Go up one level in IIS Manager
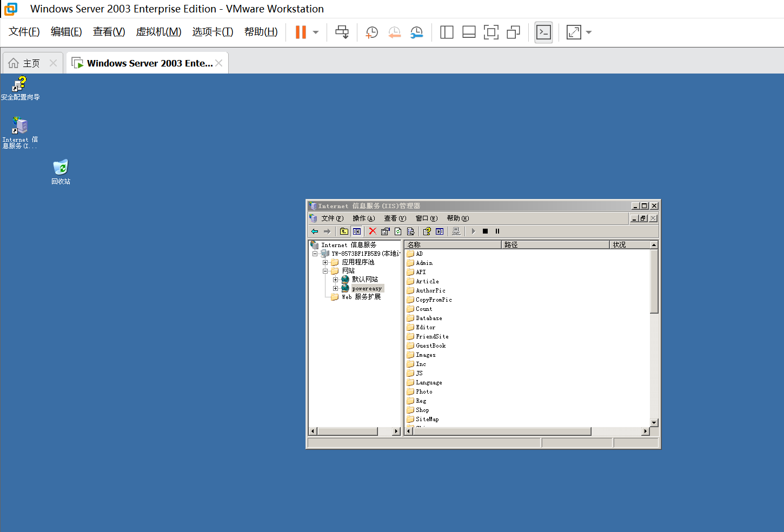This screenshot has height=532, width=784. pyautogui.click(x=344, y=231)
